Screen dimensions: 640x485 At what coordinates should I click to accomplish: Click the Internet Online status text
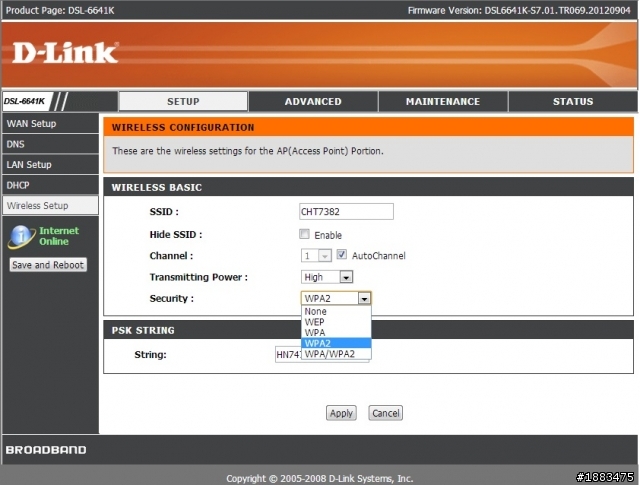59,236
